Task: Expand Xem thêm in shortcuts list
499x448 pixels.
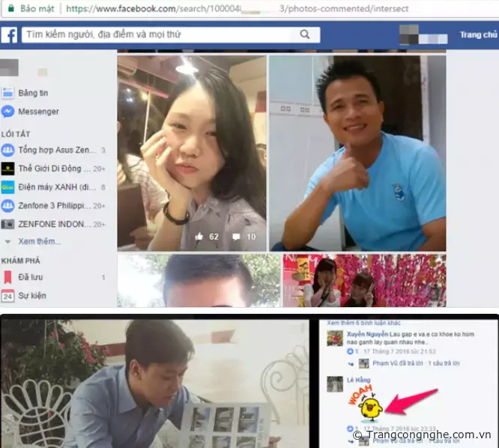Action: pyautogui.click(x=39, y=241)
